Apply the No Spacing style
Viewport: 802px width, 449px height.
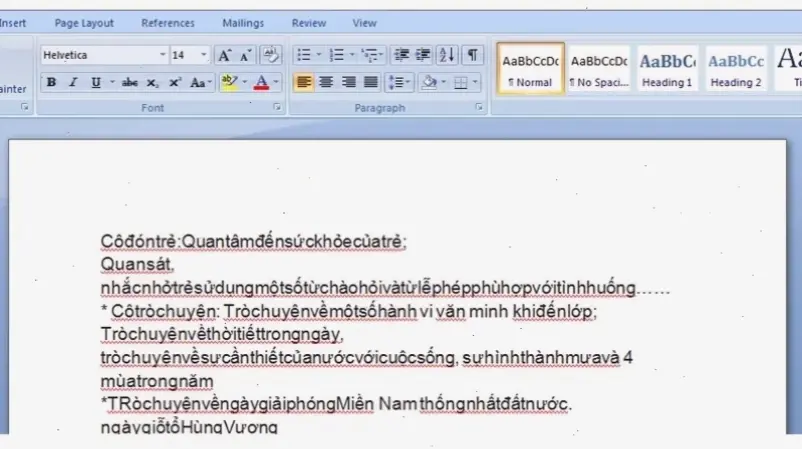(599, 69)
